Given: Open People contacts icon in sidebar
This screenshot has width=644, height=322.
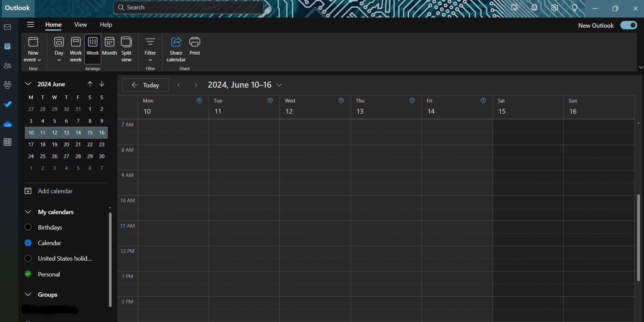Looking at the screenshot, I should click(x=7, y=65).
